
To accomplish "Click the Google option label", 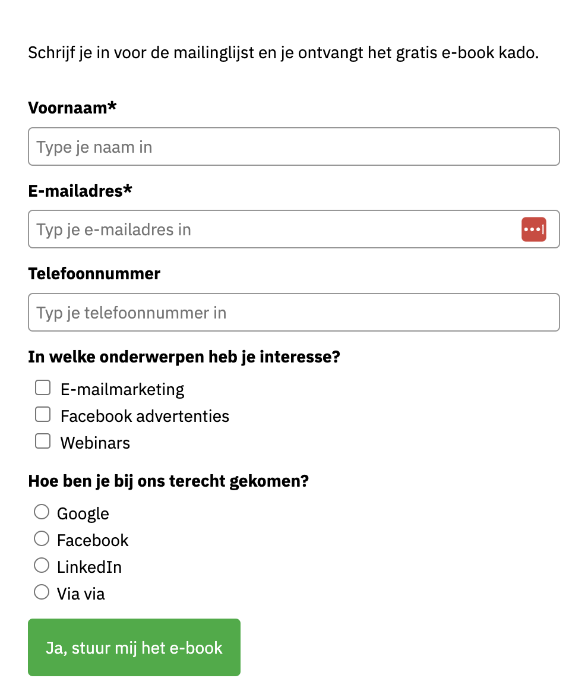I will coord(83,513).
